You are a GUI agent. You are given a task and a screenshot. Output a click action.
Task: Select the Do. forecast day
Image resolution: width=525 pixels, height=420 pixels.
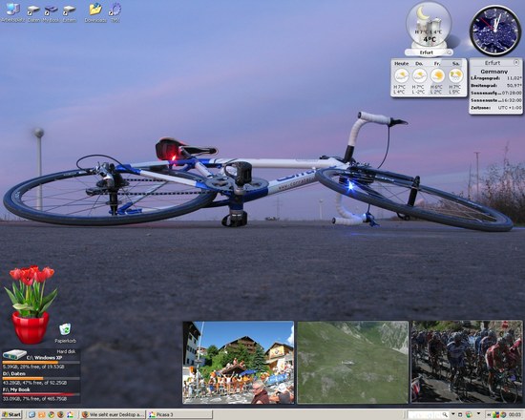(419, 77)
